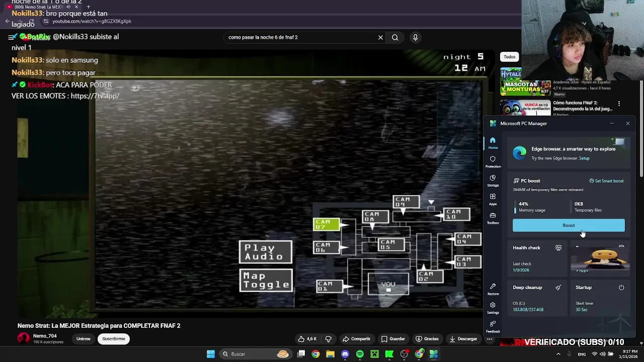
Task: Click the Edge browser Setup link
Action: coord(584,158)
